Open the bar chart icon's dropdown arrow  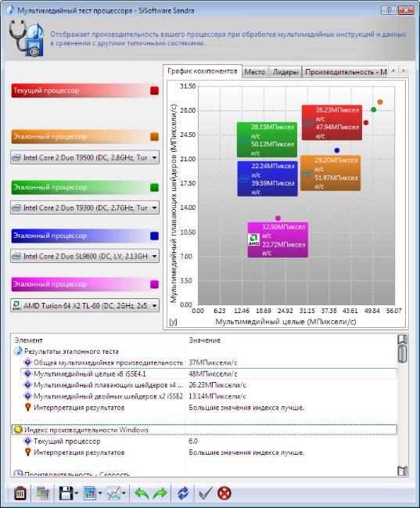pyautogui.click(x=100, y=493)
